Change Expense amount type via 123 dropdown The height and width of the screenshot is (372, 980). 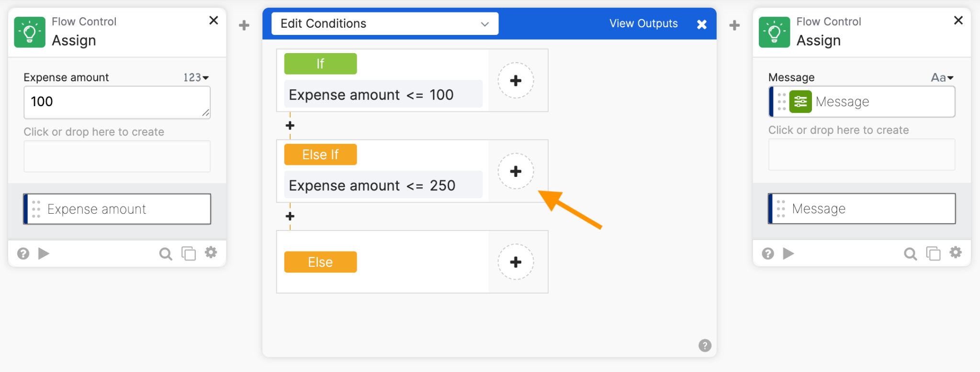click(x=196, y=77)
